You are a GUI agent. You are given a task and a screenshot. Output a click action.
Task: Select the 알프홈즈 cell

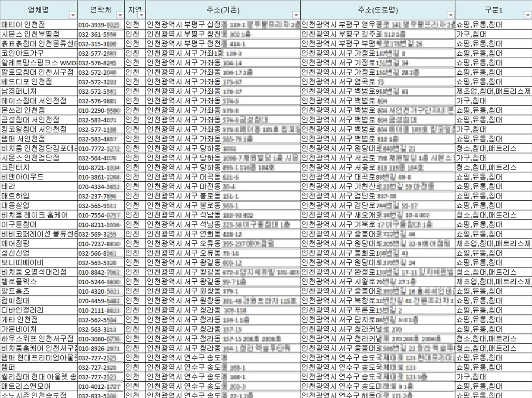[39, 291]
